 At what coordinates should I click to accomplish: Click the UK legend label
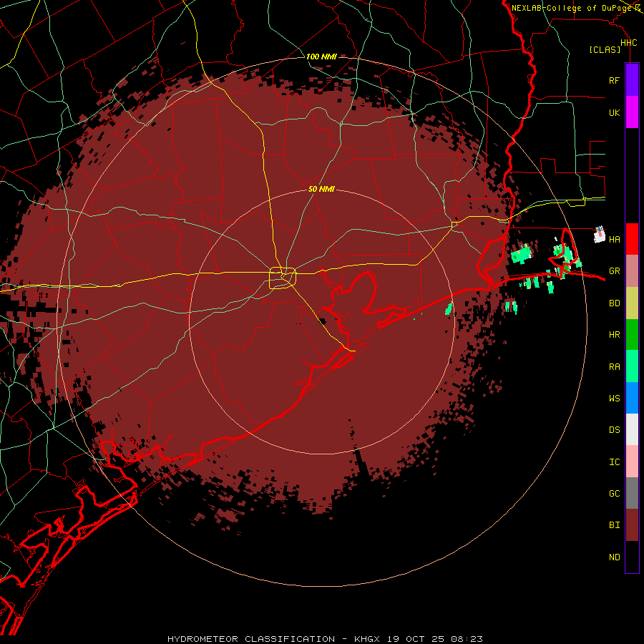point(614,112)
